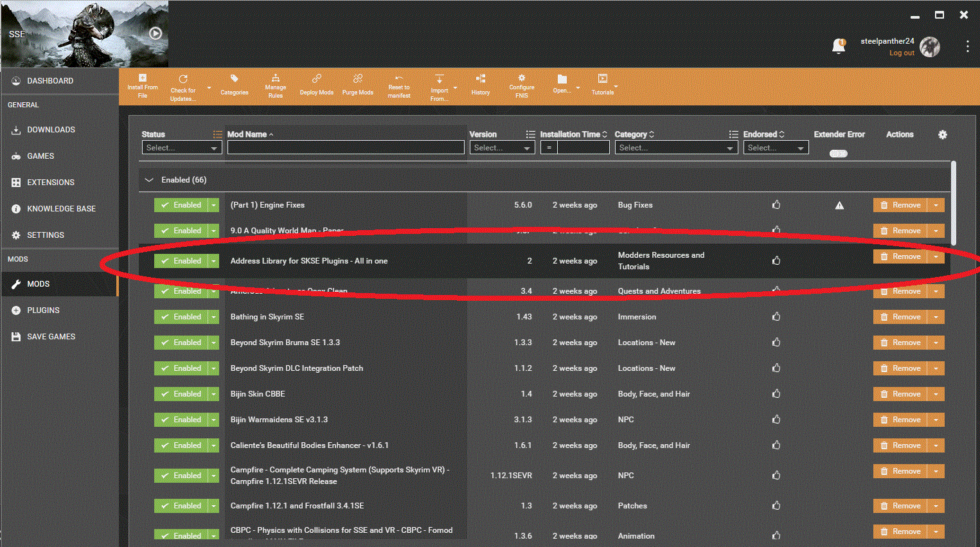Open the Version filter dropdown
Viewport: 980px width, 547px height.
click(503, 148)
